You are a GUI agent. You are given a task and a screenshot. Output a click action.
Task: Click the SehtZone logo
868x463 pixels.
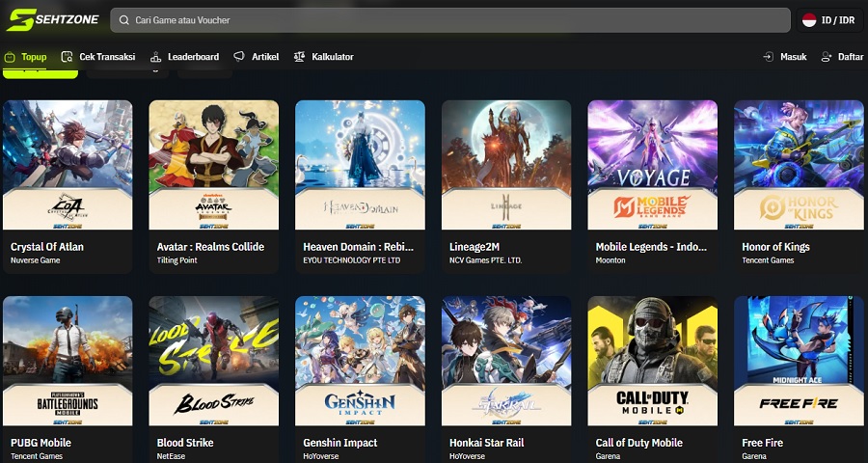click(x=53, y=20)
